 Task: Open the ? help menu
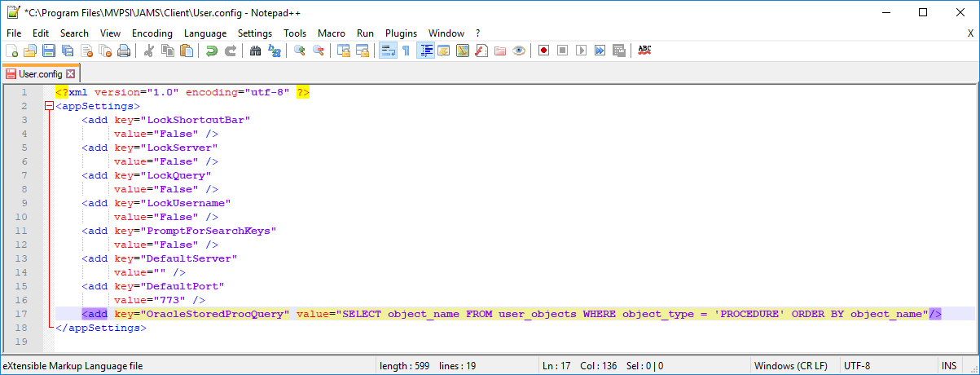(478, 33)
